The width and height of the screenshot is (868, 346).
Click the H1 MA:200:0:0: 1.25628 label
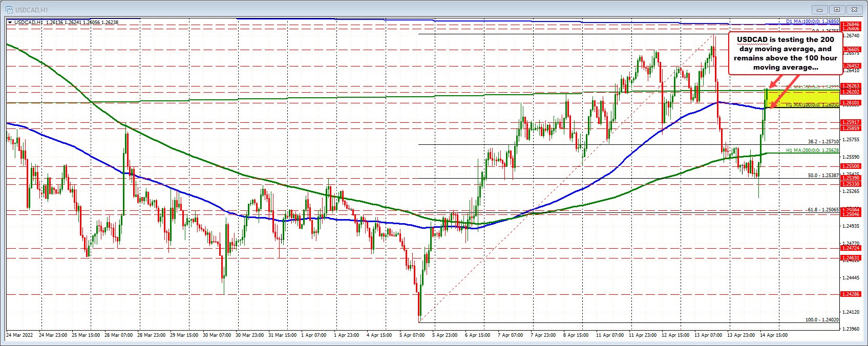[x=812, y=150]
